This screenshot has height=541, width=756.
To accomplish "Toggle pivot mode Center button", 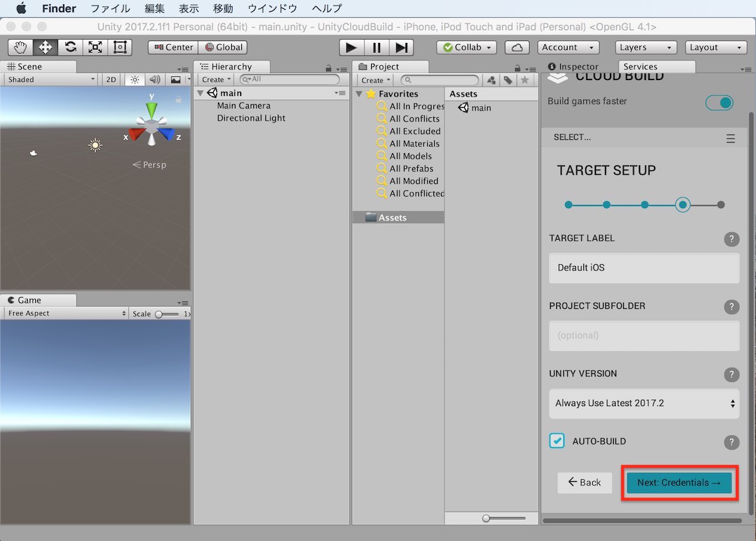I will [173, 47].
